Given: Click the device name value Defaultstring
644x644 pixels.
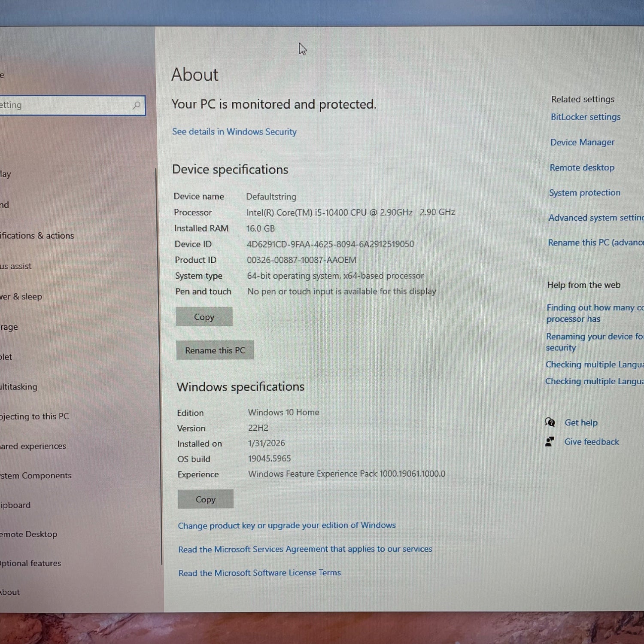Looking at the screenshot, I should (271, 197).
